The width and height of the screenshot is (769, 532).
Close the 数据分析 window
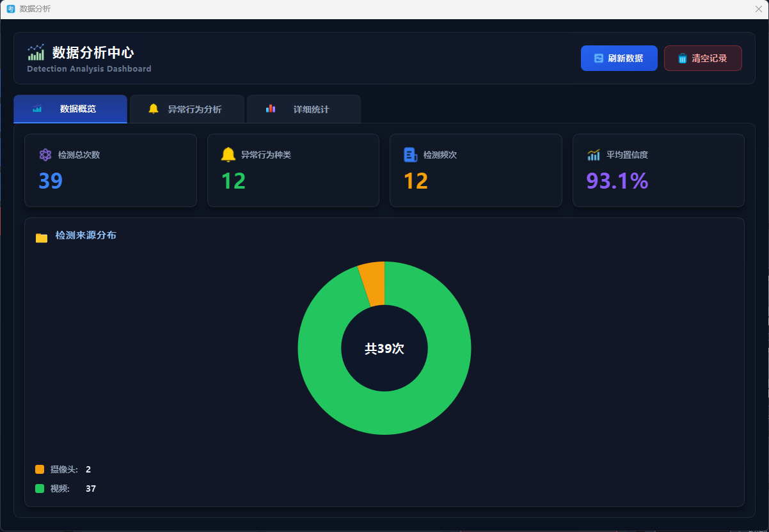[x=758, y=9]
